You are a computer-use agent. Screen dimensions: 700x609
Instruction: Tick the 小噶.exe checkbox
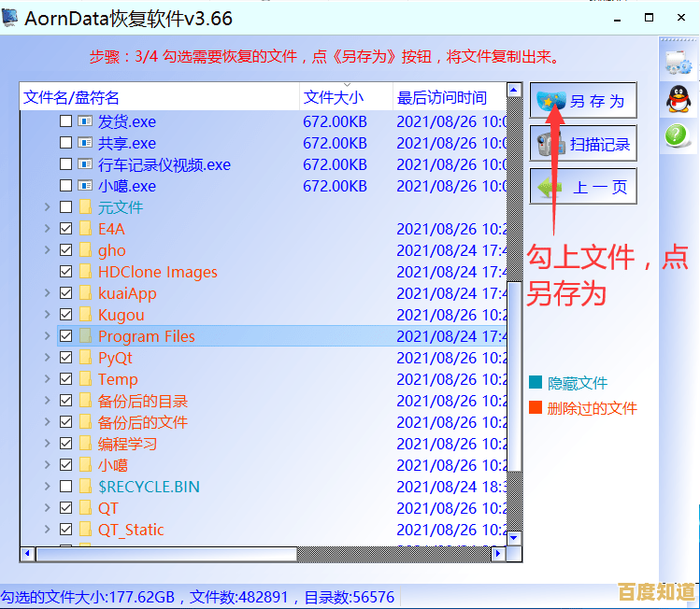coord(65,185)
